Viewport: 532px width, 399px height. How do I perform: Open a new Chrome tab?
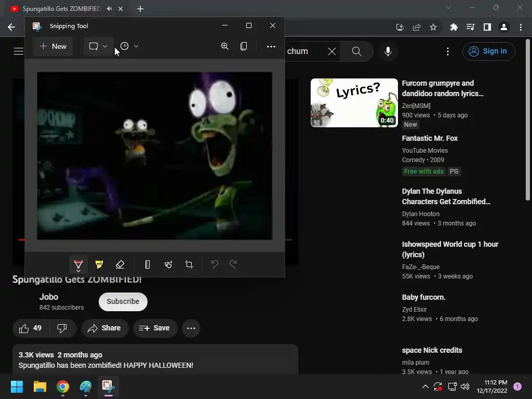click(140, 9)
